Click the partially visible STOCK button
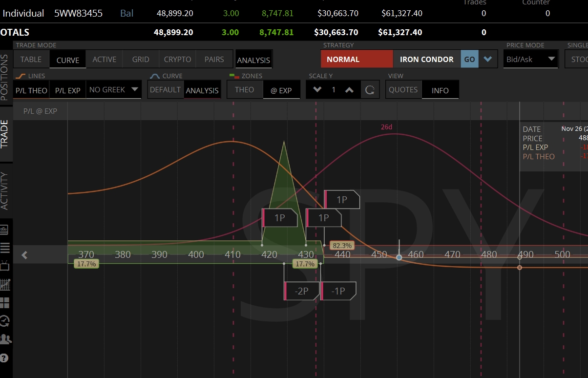The height and width of the screenshot is (378, 588). (x=577, y=59)
